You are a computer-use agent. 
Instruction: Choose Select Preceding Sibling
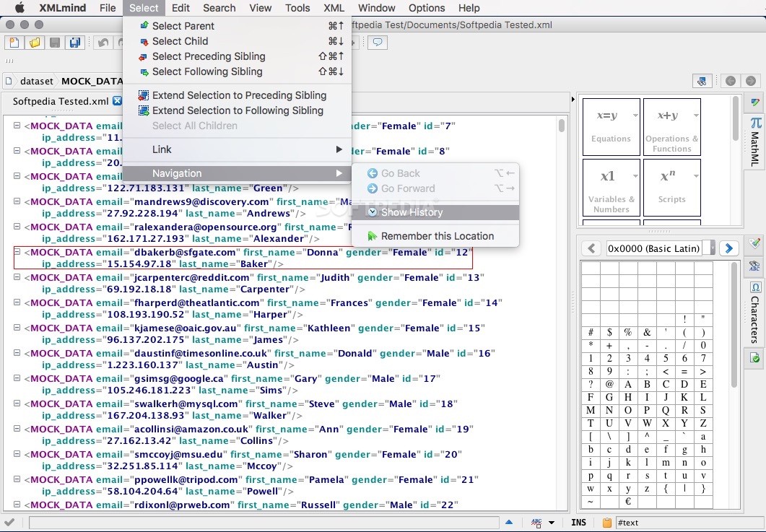click(237, 56)
